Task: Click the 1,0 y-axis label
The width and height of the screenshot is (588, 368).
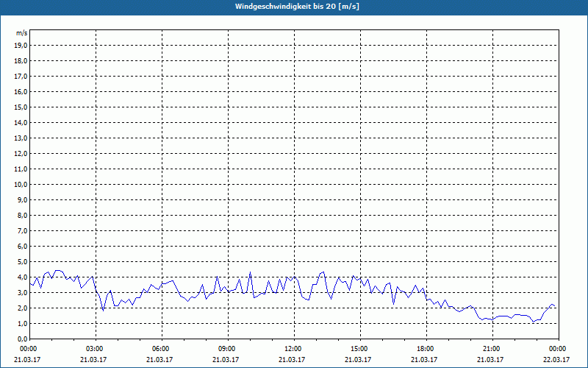Action: coord(22,323)
